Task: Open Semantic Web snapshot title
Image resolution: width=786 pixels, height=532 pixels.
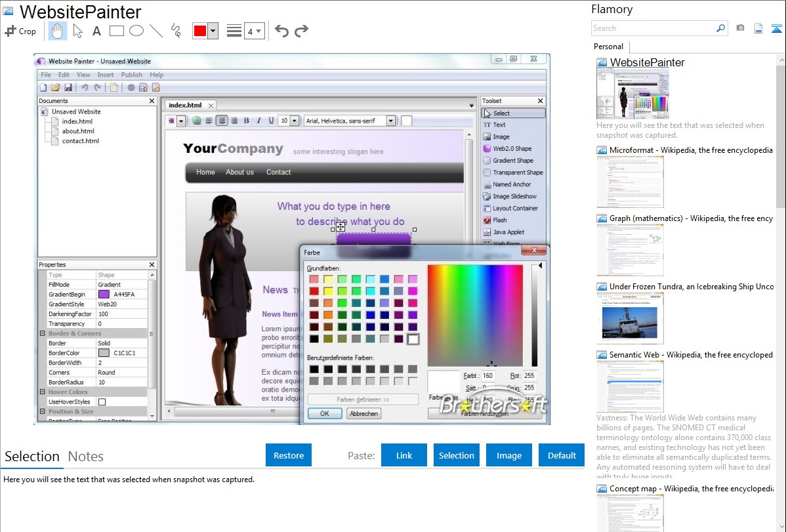Action: click(692, 355)
